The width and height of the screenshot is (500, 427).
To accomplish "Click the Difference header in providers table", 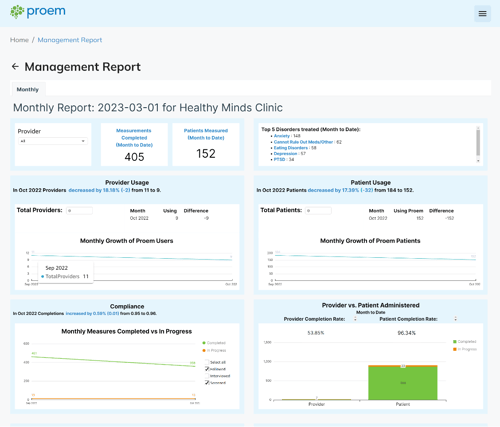I will coord(196,211).
